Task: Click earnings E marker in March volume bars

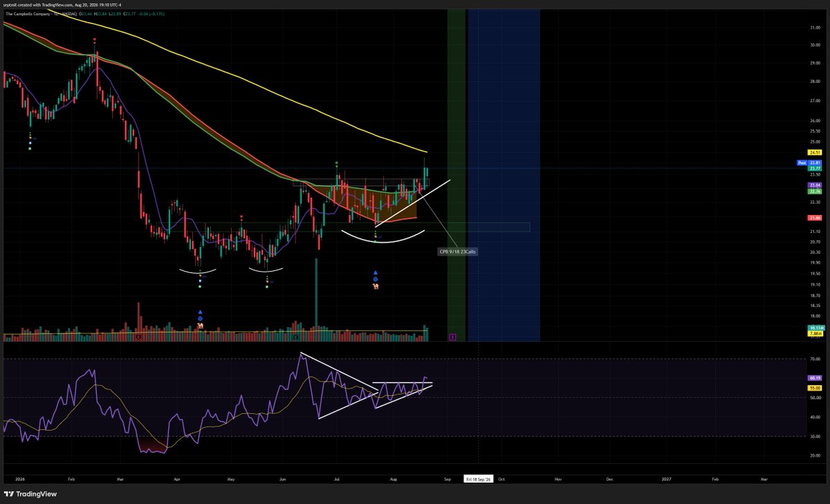Action: point(139,337)
